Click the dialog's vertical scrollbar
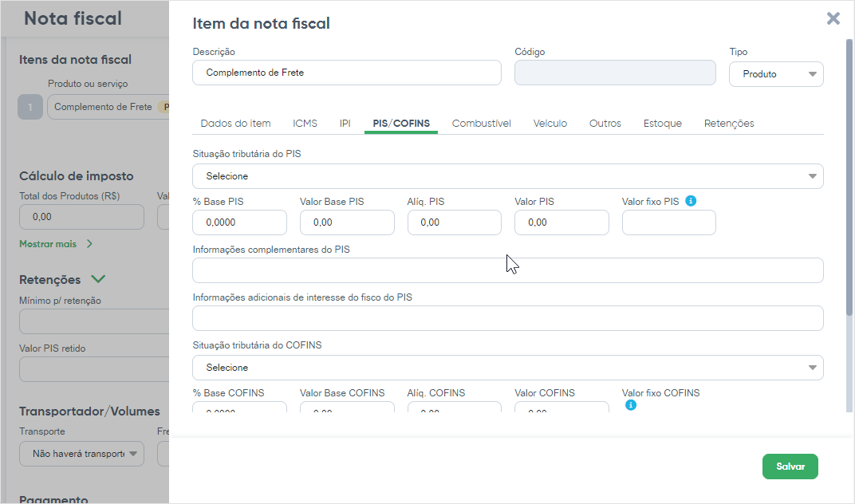Image resolution: width=855 pixels, height=504 pixels. 849,175
